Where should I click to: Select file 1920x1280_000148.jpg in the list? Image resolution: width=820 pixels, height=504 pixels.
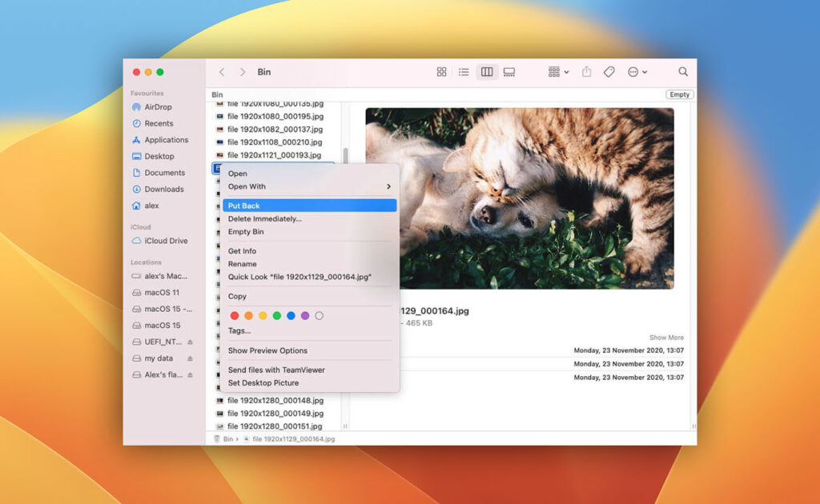276,400
